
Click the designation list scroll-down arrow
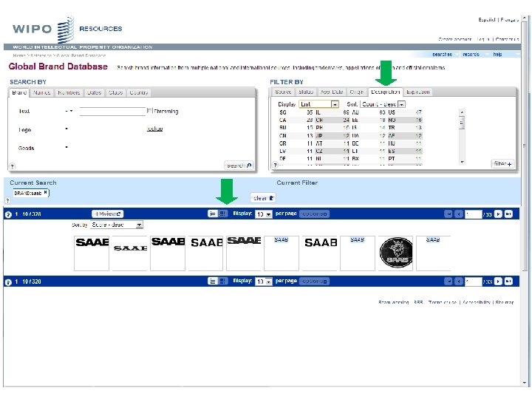pos(462,162)
